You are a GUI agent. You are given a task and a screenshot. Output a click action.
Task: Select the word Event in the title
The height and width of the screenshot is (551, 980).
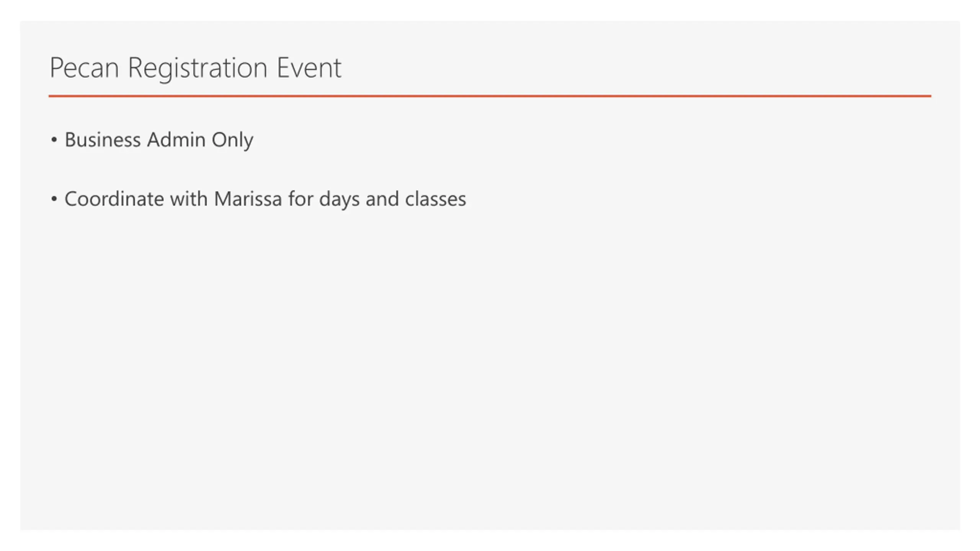coord(309,68)
